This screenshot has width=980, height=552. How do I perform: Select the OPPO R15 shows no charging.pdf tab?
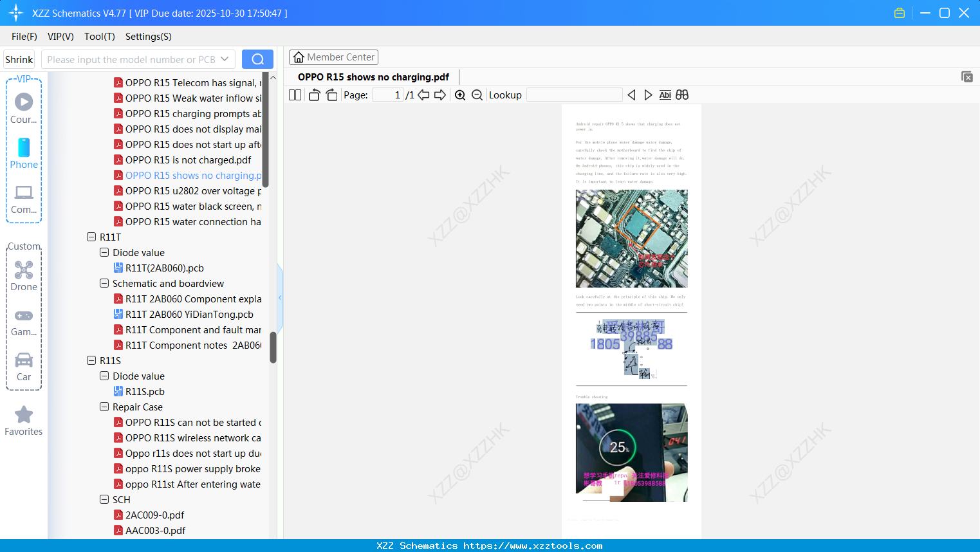tap(373, 77)
